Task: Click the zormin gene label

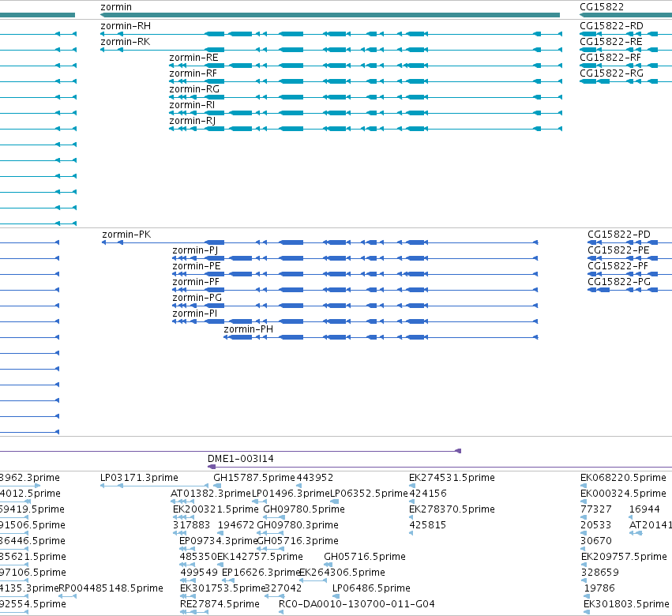Action: coord(116,7)
